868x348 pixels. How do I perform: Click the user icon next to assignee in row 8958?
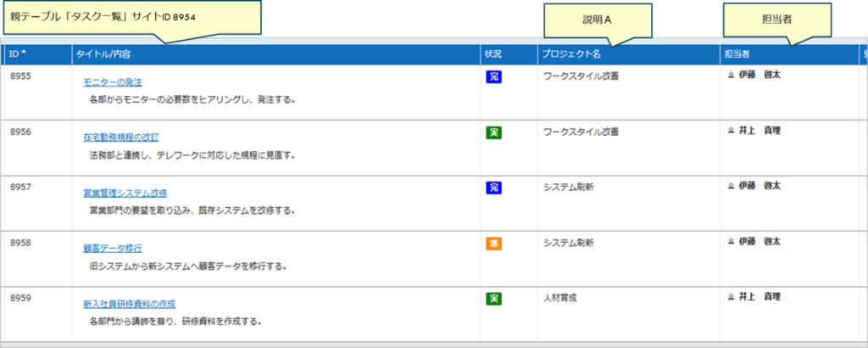(732, 242)
